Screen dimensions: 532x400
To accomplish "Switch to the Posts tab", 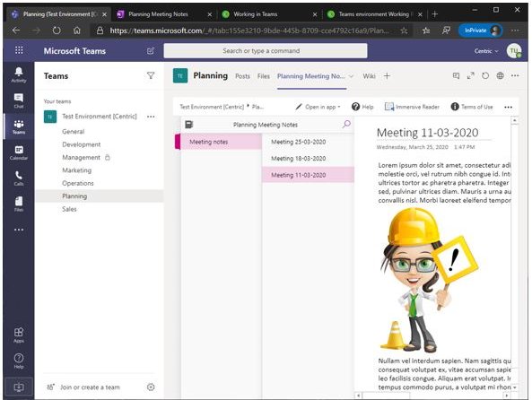I will (x=242, y=76).
